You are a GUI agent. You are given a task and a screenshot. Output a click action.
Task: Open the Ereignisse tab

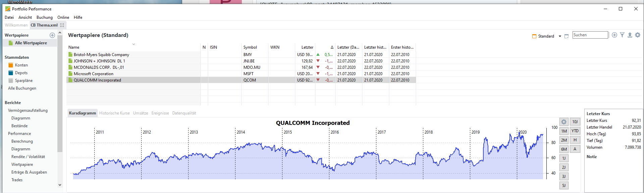[160, 113]
